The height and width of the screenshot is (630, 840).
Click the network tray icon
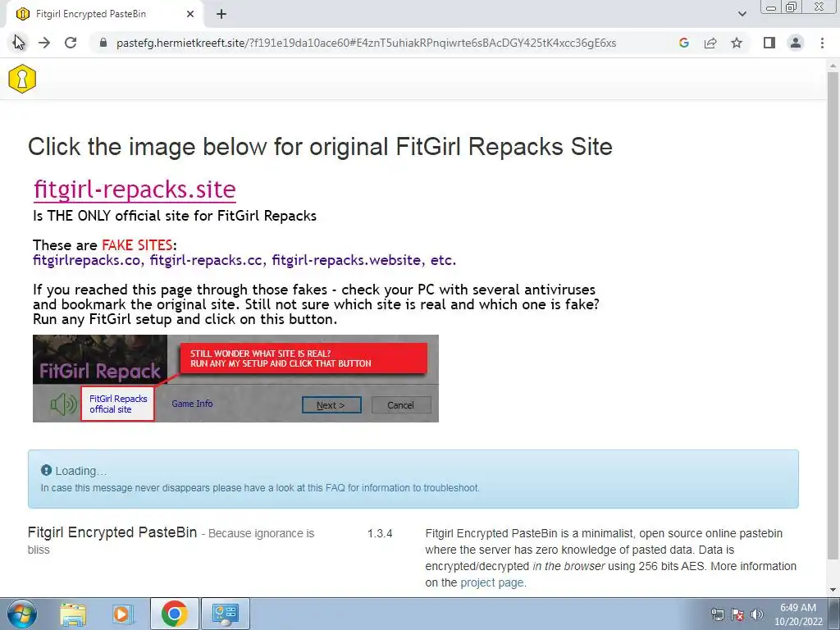717,614
